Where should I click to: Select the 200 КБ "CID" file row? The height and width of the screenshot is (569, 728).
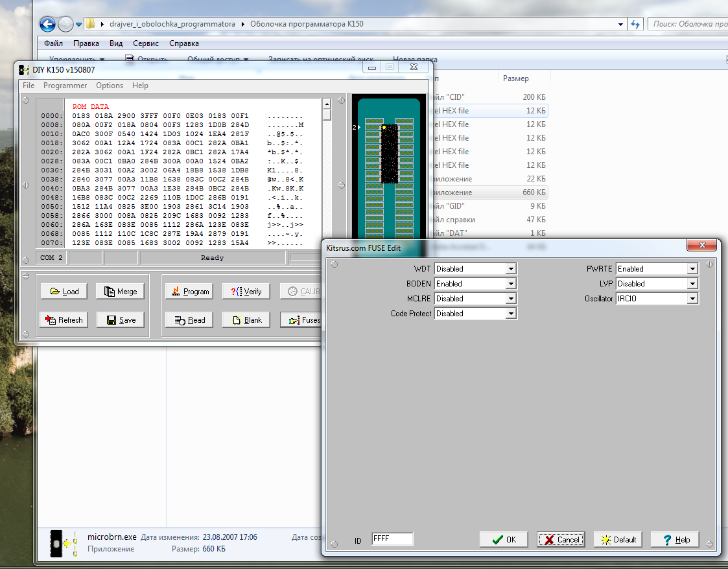(x=490, y=97)
